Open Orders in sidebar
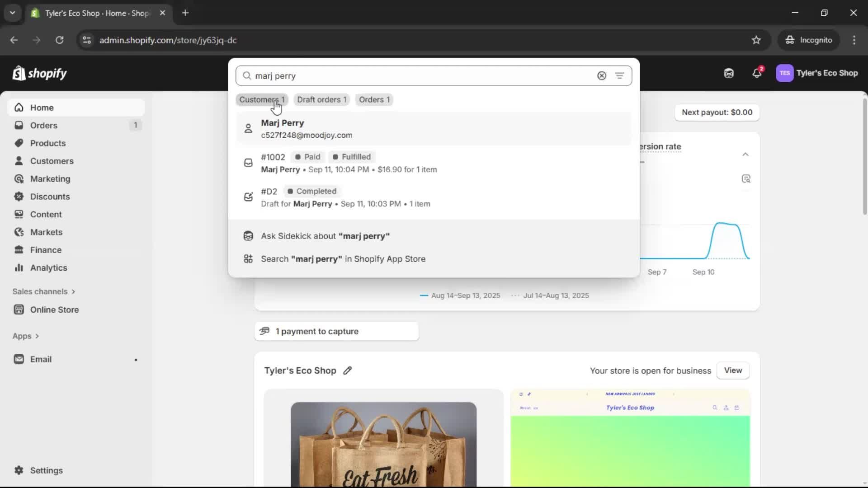The width and height of the screenshot is (868, 488). coord(76,125)
